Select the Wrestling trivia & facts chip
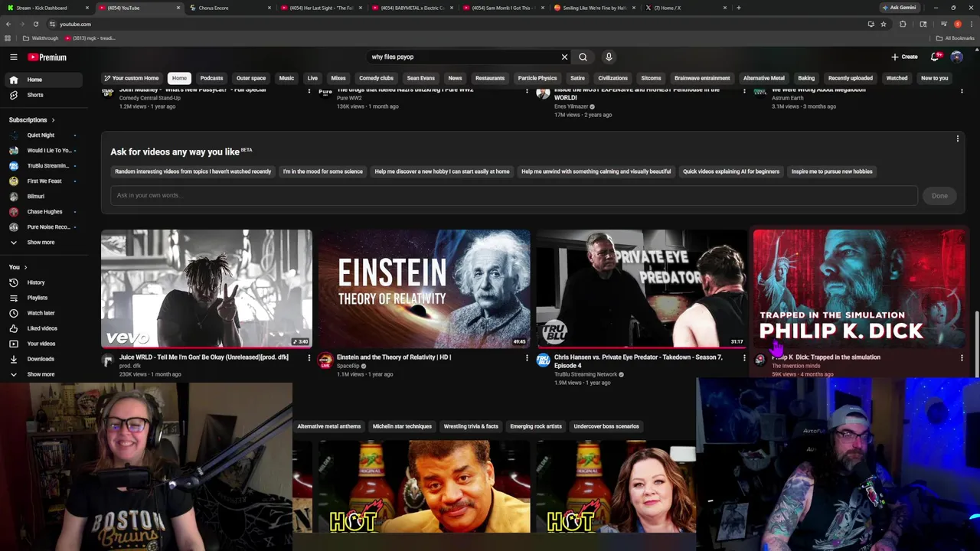980x551 pixels. (x=471, y=426)
